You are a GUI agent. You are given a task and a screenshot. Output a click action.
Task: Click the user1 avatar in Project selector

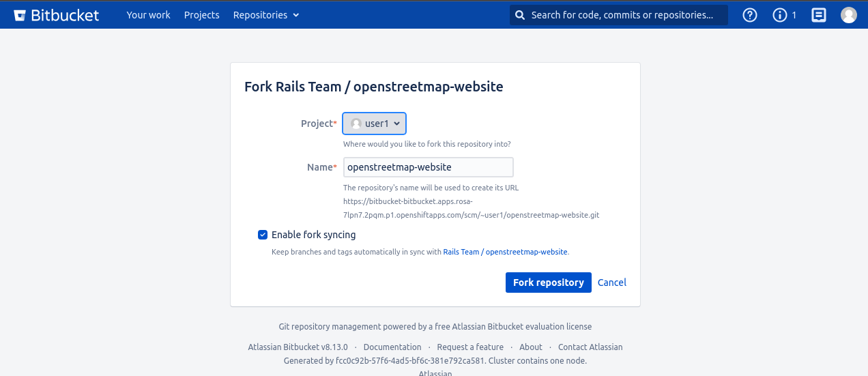(x=356, y=124)
